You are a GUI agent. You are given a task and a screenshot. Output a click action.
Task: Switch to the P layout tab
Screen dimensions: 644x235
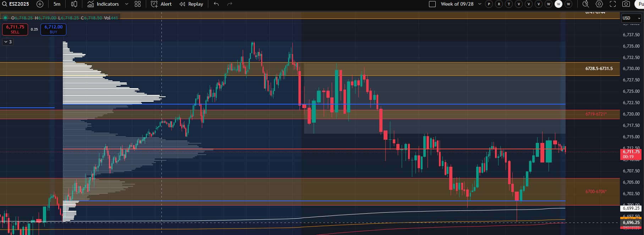489,4
